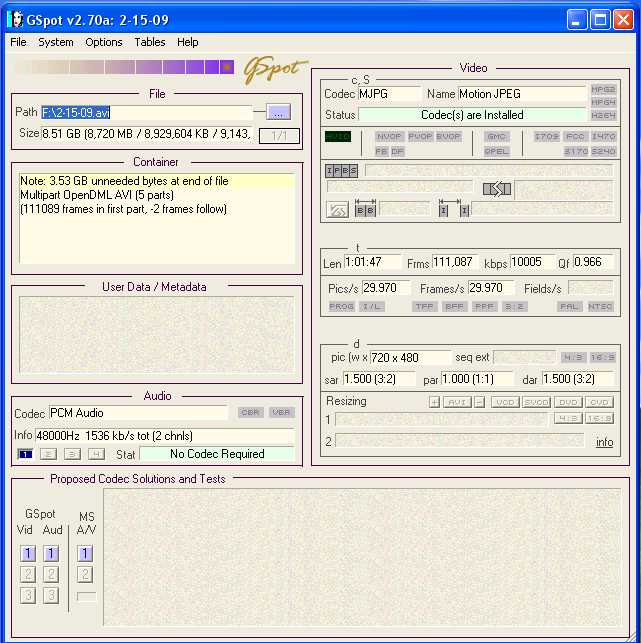Click the H264 indicator
Screen dimensions: 641x643
(603, 116)
